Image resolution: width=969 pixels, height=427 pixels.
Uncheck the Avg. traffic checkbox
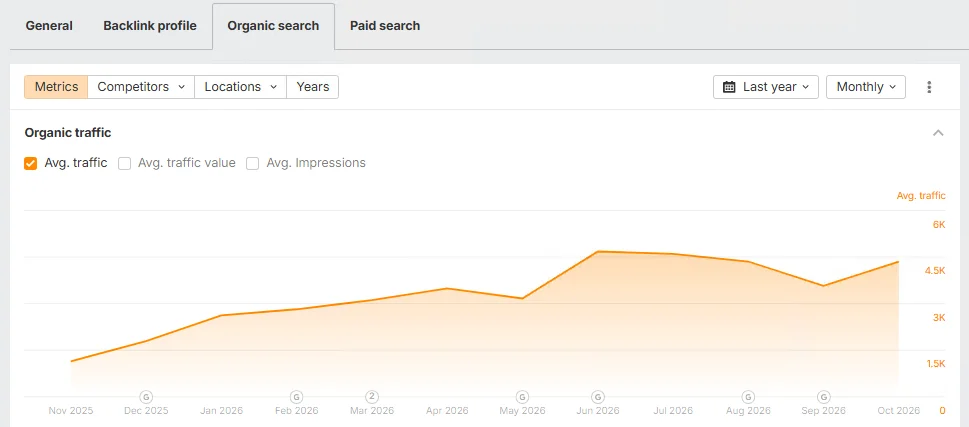[30, 163]
